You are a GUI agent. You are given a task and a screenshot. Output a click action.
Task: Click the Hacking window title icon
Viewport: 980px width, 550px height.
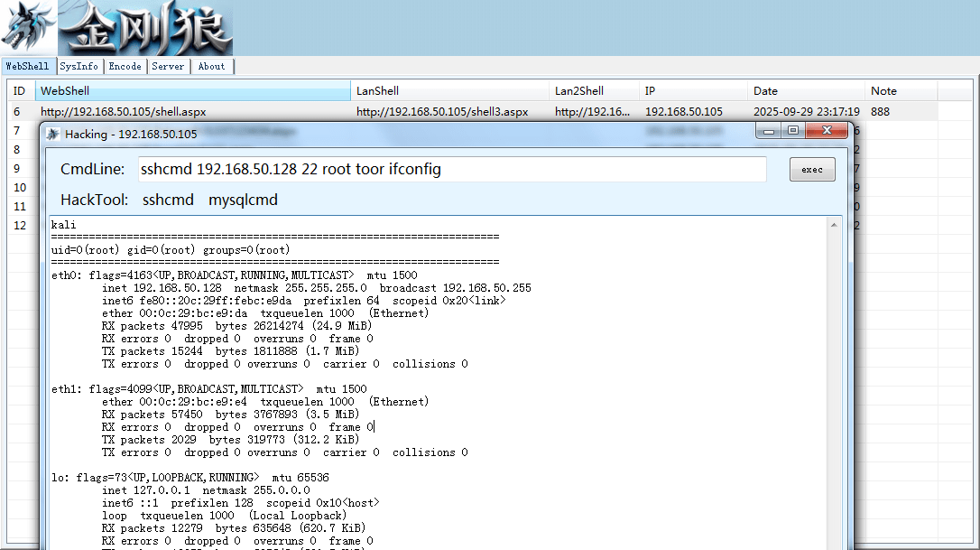[53, 134]
